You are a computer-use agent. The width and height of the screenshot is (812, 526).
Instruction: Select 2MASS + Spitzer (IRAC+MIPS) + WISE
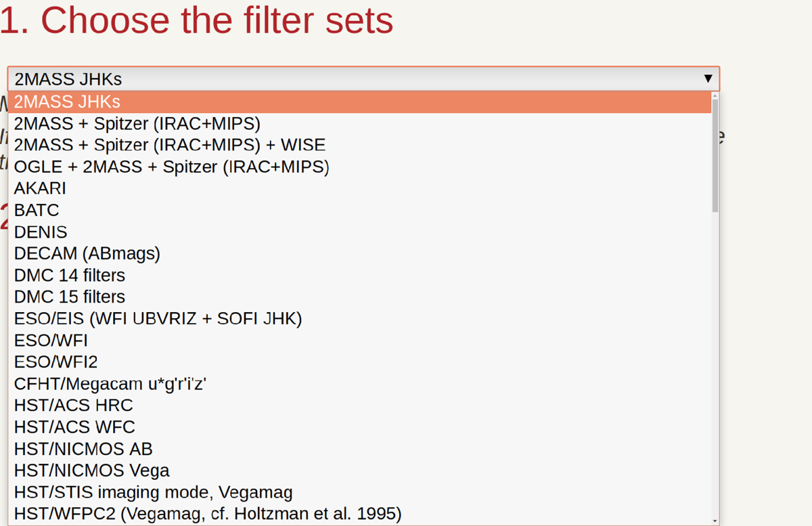pos(170,145)
